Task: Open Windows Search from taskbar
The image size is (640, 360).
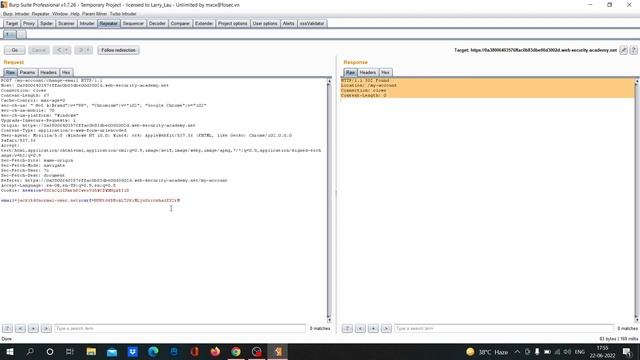Action: [30, 351]
